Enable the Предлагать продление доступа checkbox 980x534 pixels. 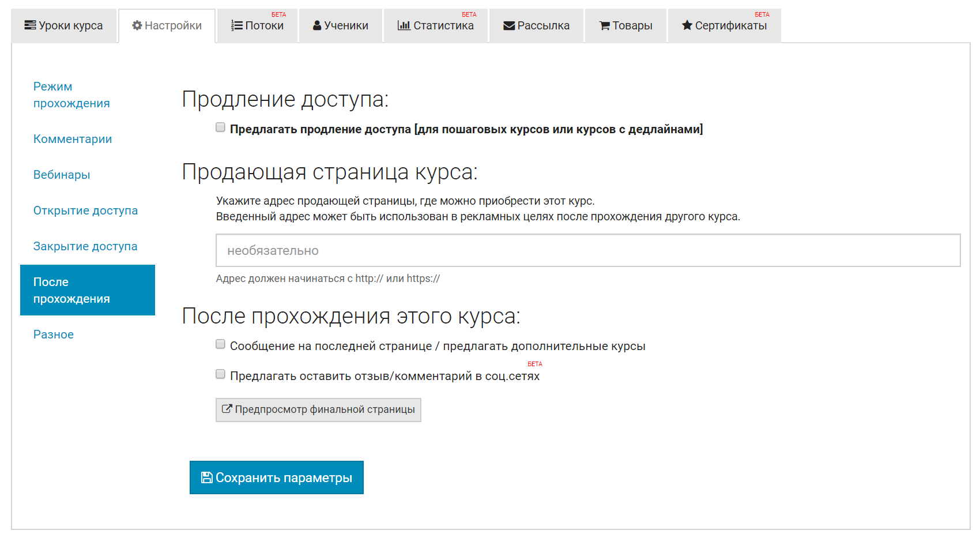[220, 127]
